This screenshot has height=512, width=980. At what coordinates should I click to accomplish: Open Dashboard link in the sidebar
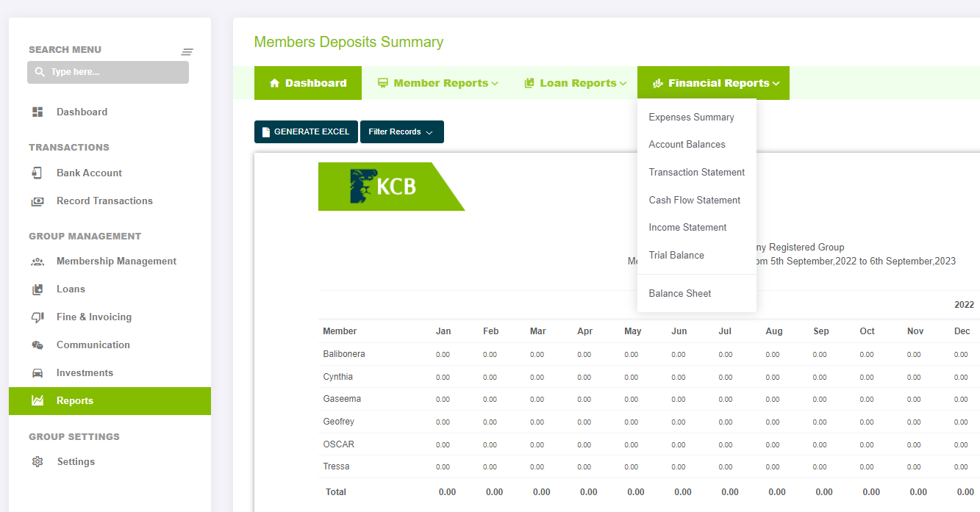[x=82, y=112]
